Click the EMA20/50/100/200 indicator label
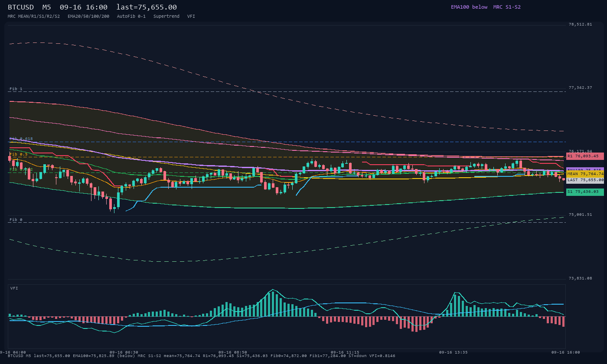The image size is (607, 364). click(x=88, y=16)
